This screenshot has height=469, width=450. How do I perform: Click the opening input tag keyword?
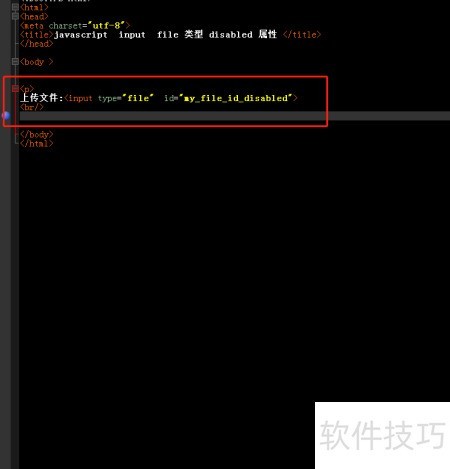81,98
